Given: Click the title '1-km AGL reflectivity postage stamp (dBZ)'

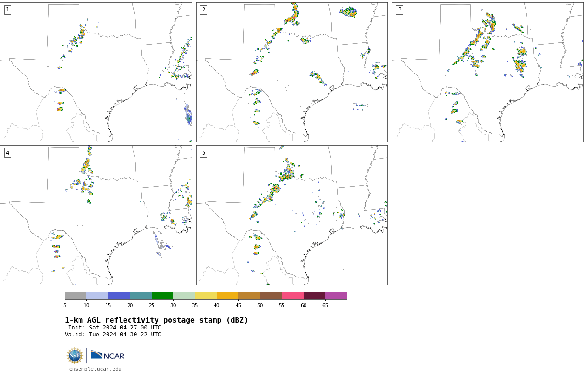Looking at the screenshot, I should click(x=156, y=320).
